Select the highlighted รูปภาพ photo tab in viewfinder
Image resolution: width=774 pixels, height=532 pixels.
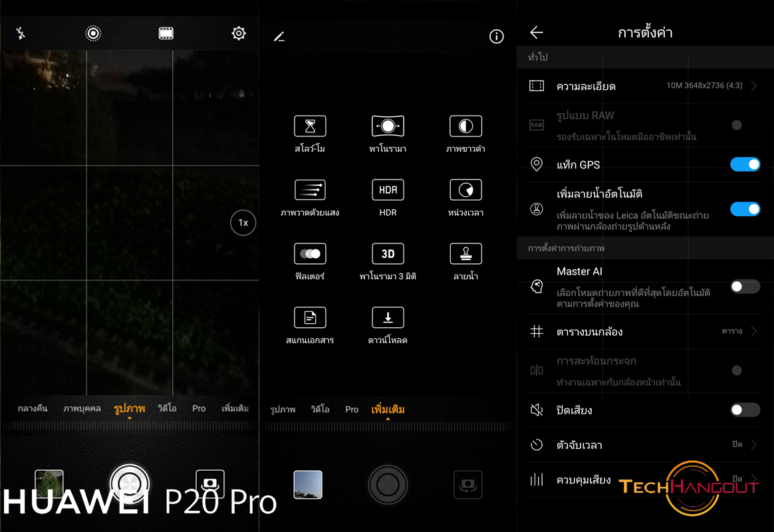pyautogui.click(x=129, y=408)
